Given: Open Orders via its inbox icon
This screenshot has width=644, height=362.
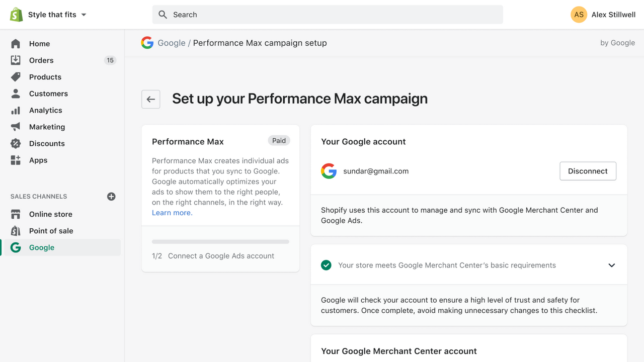Looking at the screenshot, I should click(16, 60).
